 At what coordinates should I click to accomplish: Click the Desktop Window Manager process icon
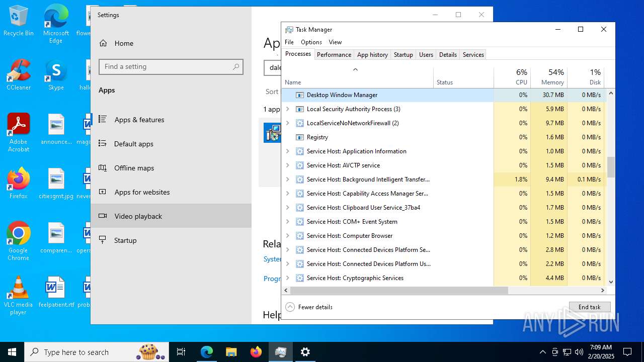[x=300, y=95]
